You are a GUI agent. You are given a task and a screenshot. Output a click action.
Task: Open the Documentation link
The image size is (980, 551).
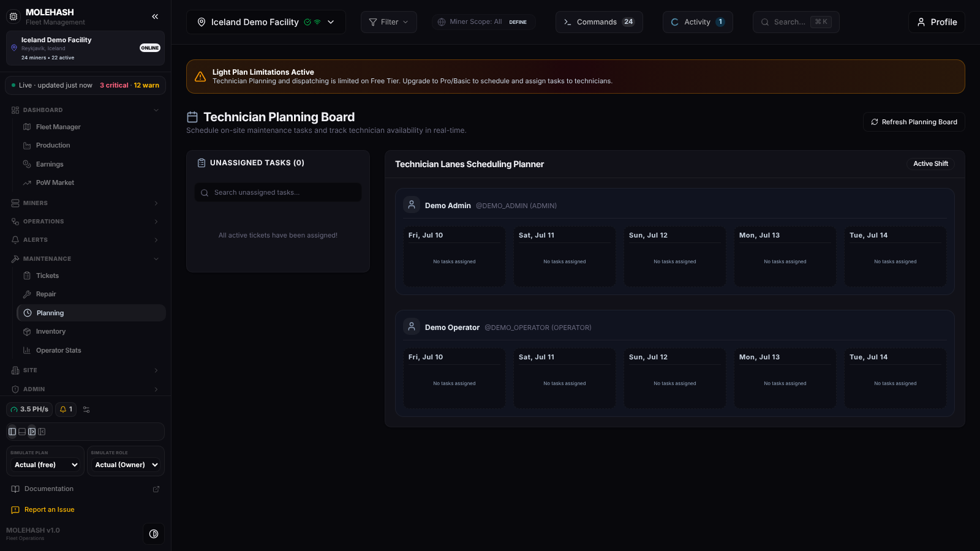tap(49, 489)
